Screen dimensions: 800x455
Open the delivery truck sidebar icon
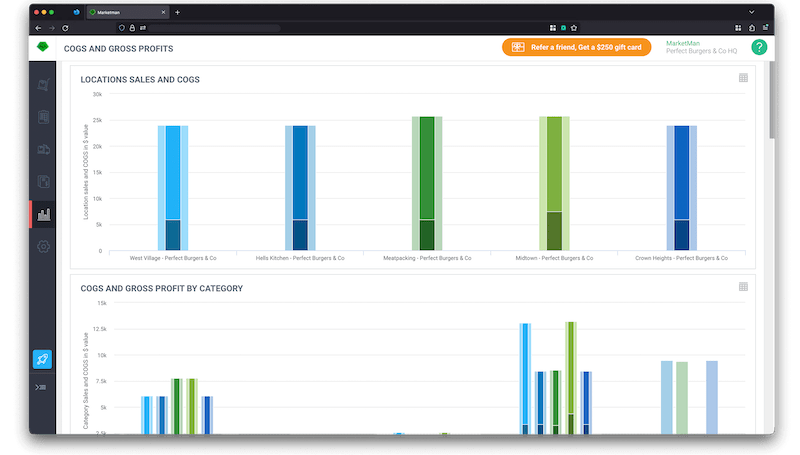43,149
